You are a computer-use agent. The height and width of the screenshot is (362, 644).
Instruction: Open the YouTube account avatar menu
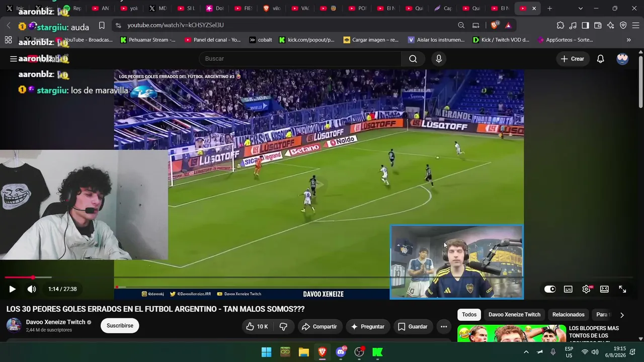[x=622, y=59]
